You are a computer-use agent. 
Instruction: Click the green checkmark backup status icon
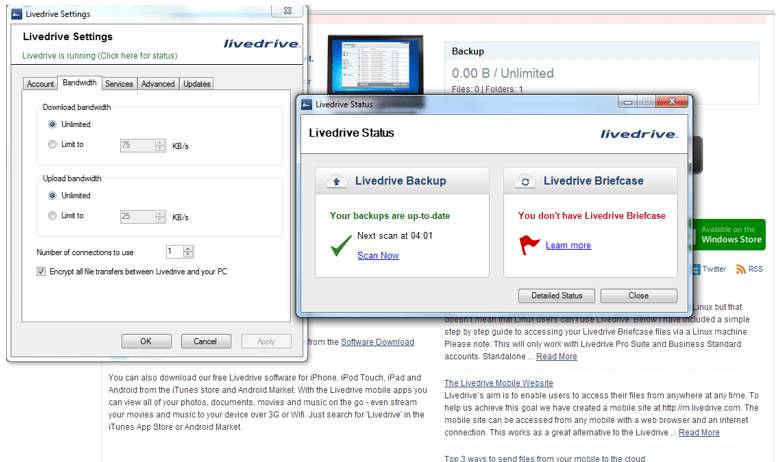click(341, 246)
